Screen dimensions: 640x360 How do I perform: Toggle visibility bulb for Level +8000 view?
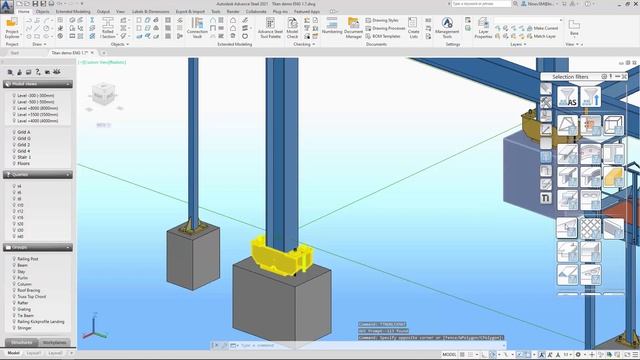[x=14, y=108]
